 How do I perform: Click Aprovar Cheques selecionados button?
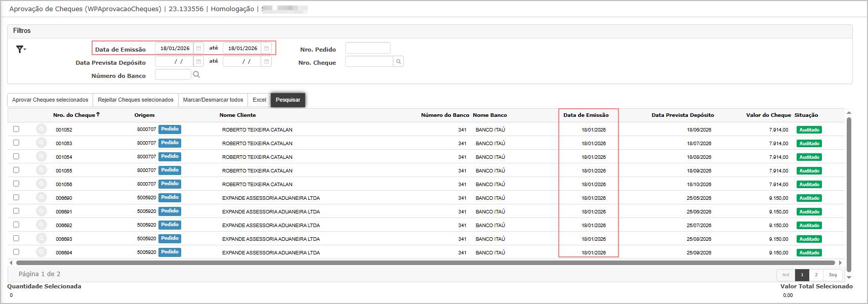point(50,100)
